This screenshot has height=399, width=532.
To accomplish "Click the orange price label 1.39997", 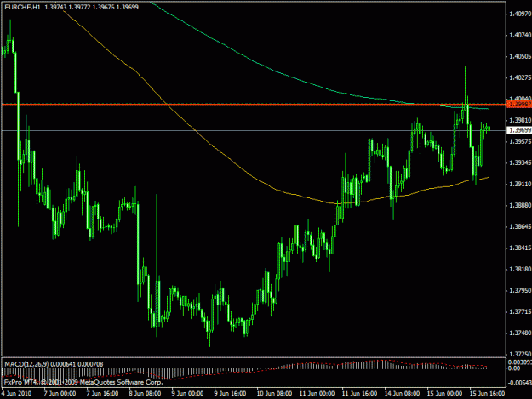I will pyautogui.click(x=519, y=105).
